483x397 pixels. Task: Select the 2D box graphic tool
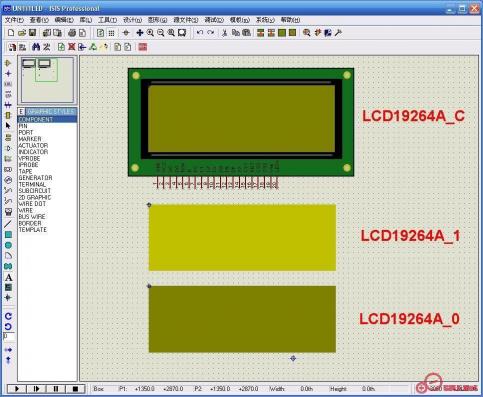(x=8, y=235)
